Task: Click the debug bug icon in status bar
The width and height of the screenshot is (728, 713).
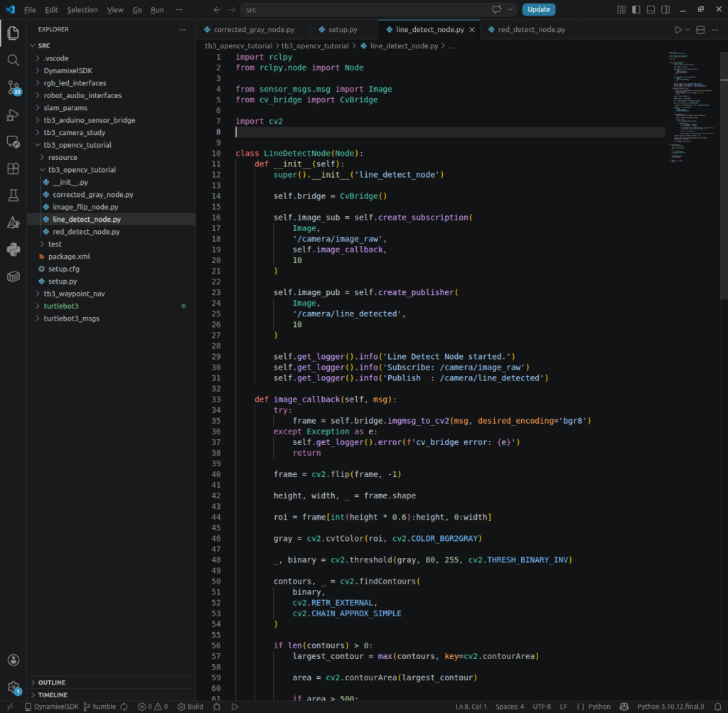Action: tap(217, 707)
